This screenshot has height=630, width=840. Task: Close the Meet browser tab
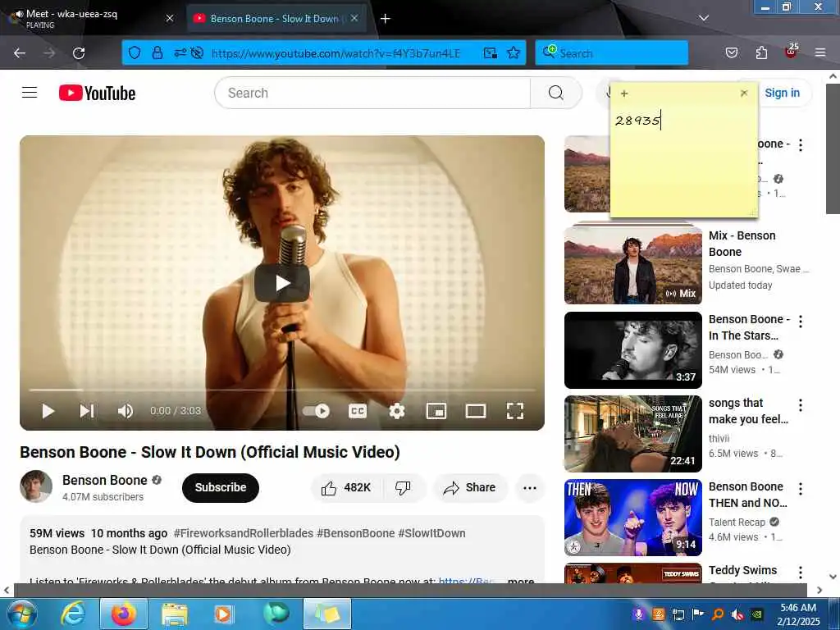[169, 18]
